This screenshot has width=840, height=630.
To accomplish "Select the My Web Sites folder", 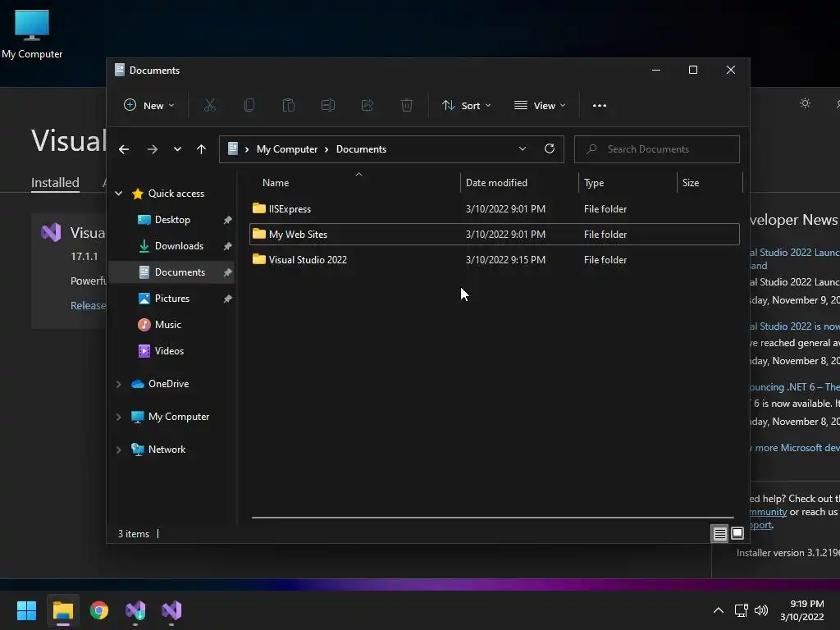I will (494, 234).
